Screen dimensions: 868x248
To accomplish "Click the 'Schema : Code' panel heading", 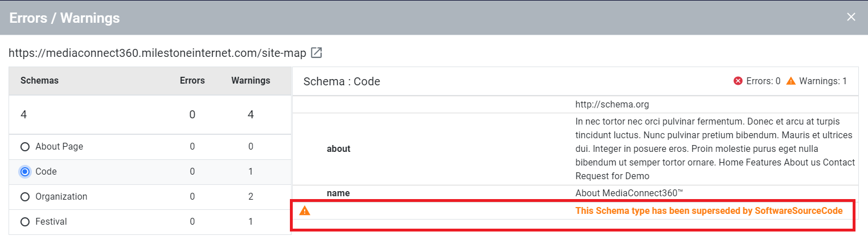I will pyautogui.click(x=342, y=81).
